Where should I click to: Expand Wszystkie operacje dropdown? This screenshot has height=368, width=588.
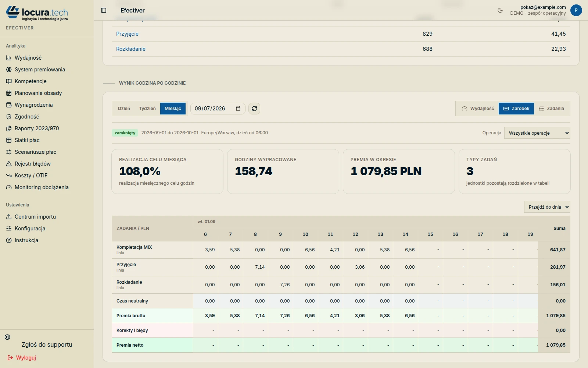tap(537, 133)
